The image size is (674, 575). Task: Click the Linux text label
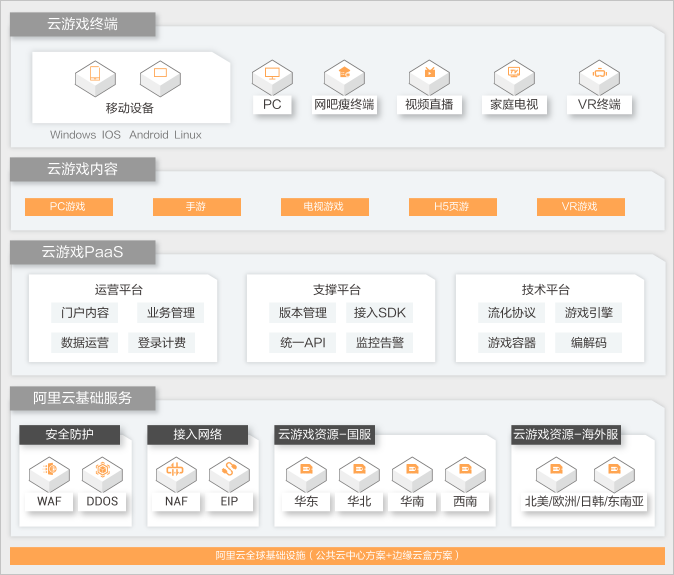(x=188, y=135)
